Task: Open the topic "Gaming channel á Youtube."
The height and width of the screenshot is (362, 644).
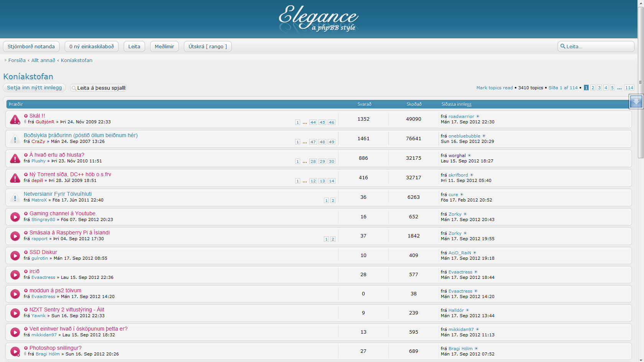Action: point(63,213)
